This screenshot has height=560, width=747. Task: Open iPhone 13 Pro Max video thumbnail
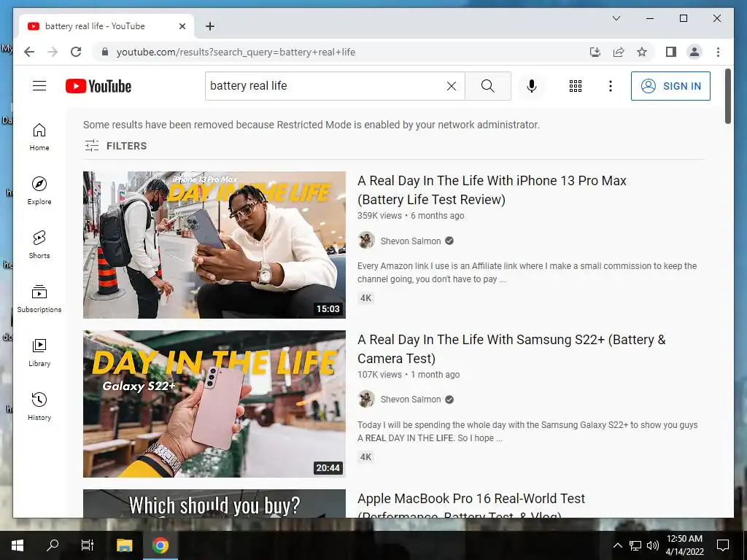[214, 245]
